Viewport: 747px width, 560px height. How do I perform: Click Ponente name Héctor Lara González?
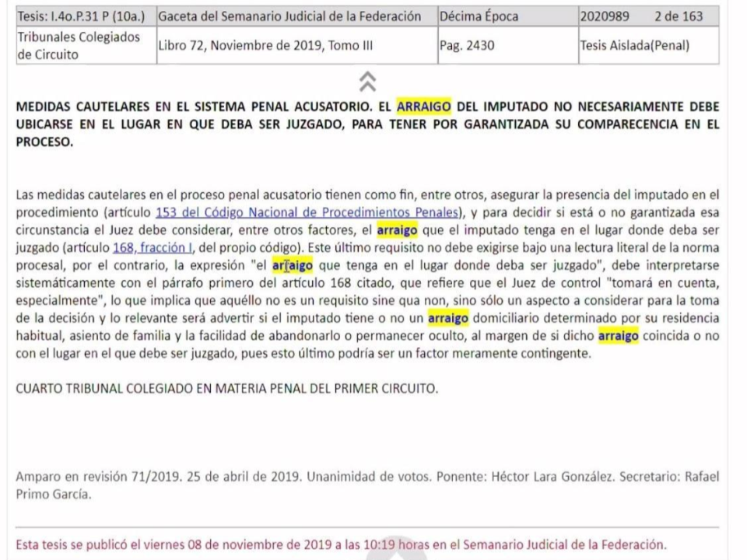click(552, 477)
